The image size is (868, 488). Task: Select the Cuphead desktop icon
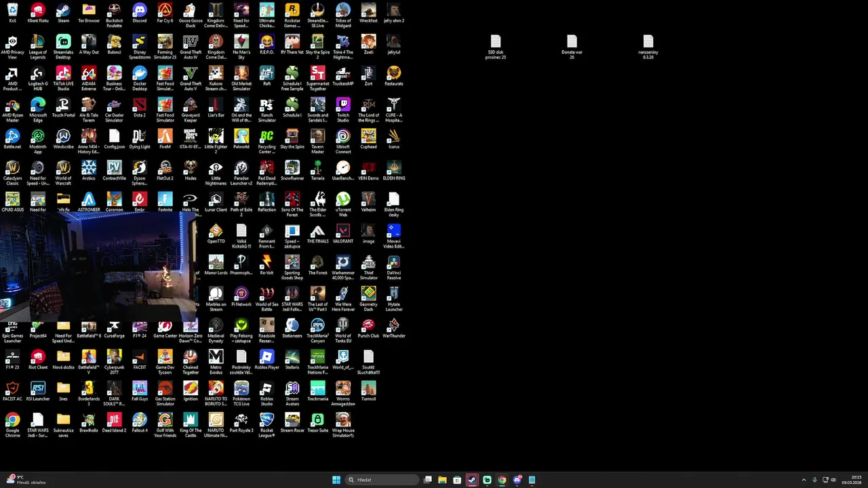pyautogui.click(x=368, y=139)
